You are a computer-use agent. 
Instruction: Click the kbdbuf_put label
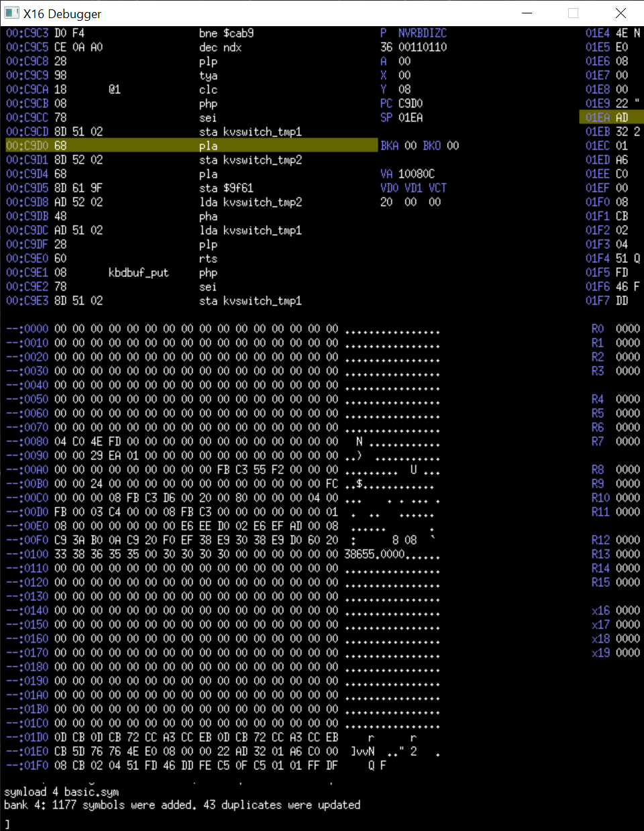138,272
